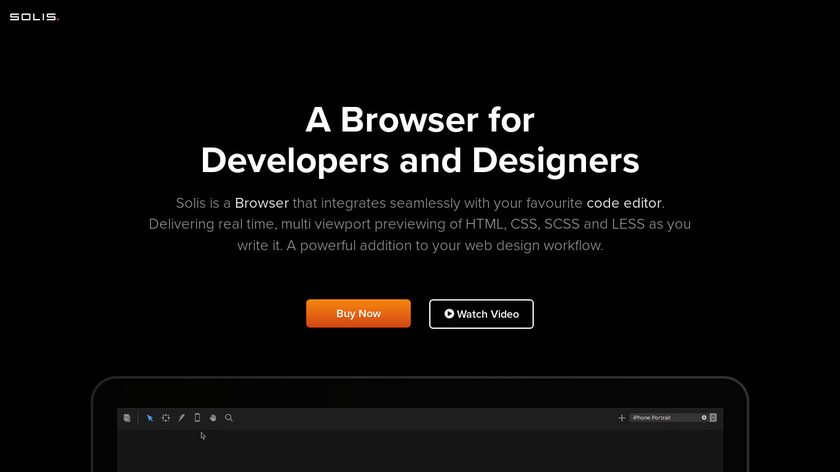
Task: Click the text "A powerful addition to your web design workflow."
Action: [445, 245]
